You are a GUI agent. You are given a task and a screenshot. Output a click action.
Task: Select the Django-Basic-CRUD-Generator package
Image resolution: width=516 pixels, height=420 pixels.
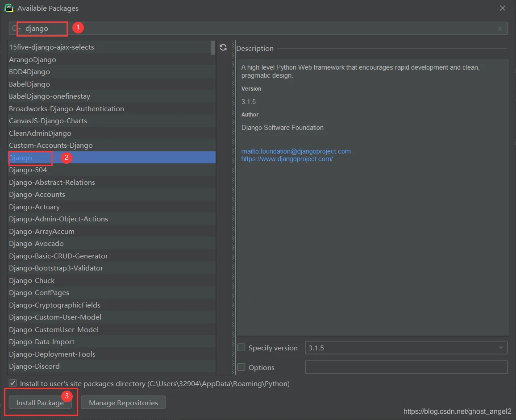pyautogui.click(x=112, y=256)
